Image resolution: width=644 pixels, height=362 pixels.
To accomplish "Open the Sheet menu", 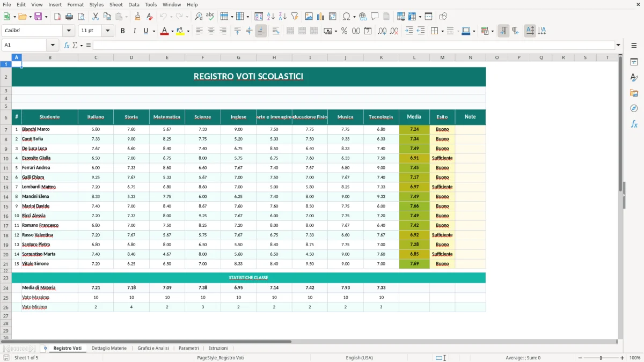I will (116, 4).
